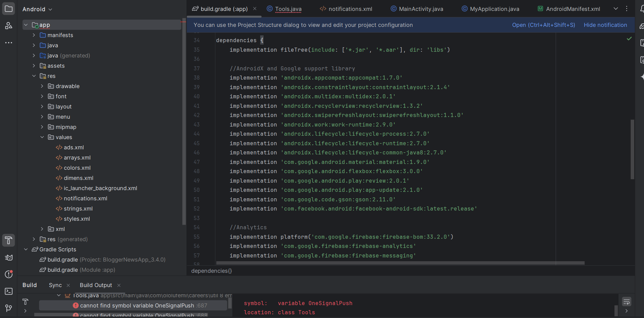Open the Build tool window hammer icon
Image resolution: width=644 pixels, height=318 pixels.
[8, 240]
